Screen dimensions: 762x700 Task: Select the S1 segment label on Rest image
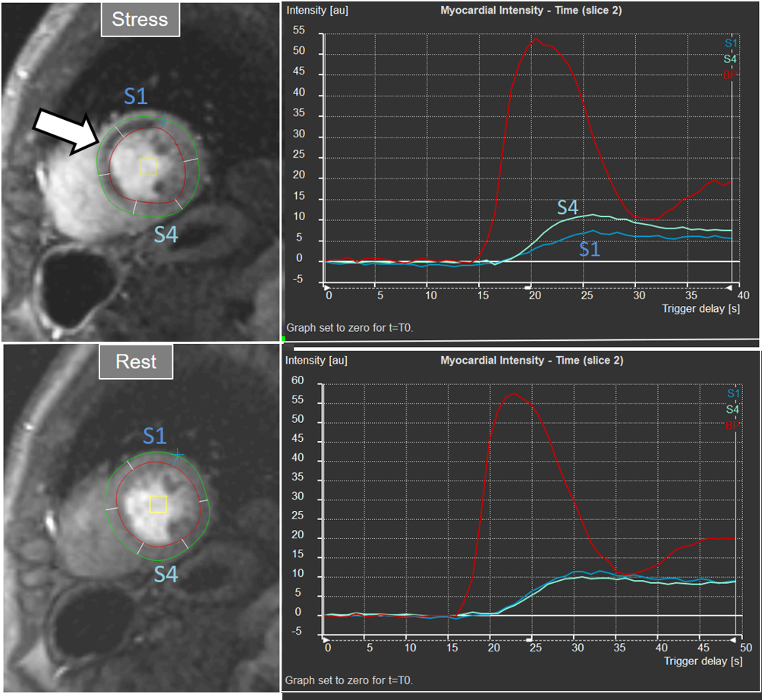point(154,436)
